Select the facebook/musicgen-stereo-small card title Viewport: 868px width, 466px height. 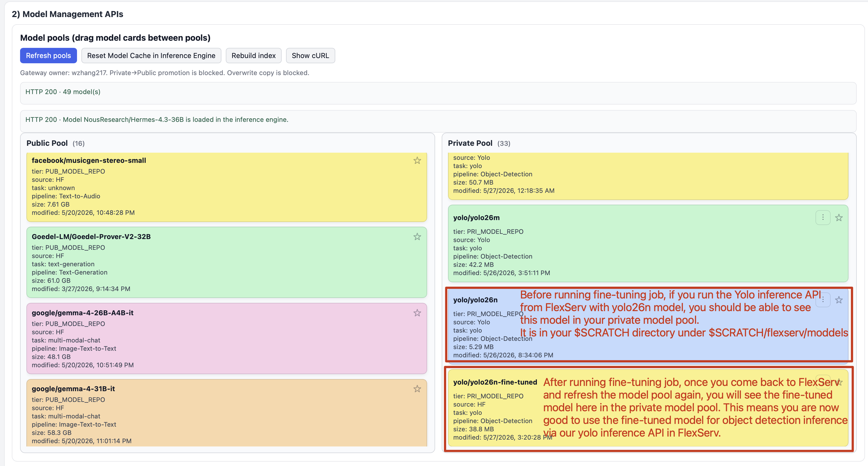pyautogui.click(x=89, y=160)
